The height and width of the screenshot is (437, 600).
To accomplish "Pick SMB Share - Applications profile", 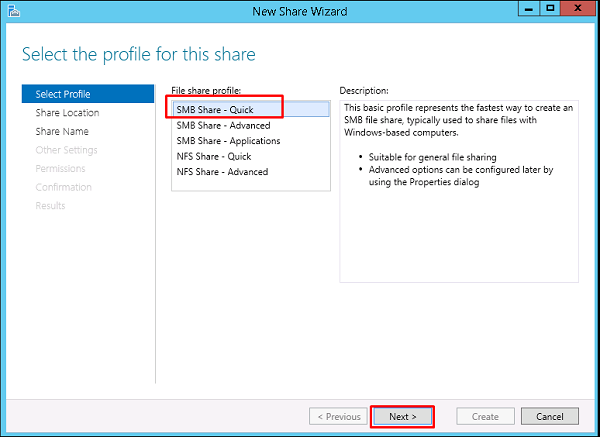I will (228, 141).
